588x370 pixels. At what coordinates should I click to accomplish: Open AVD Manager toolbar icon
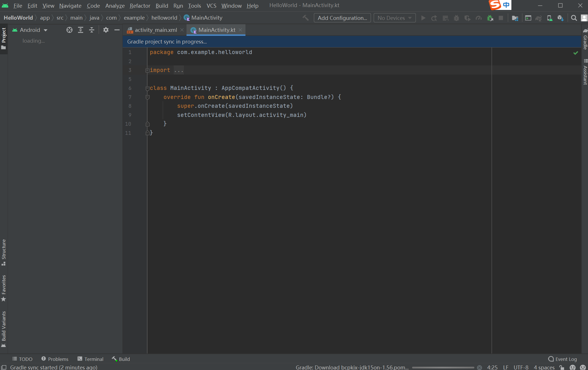[x=550, y=18]
